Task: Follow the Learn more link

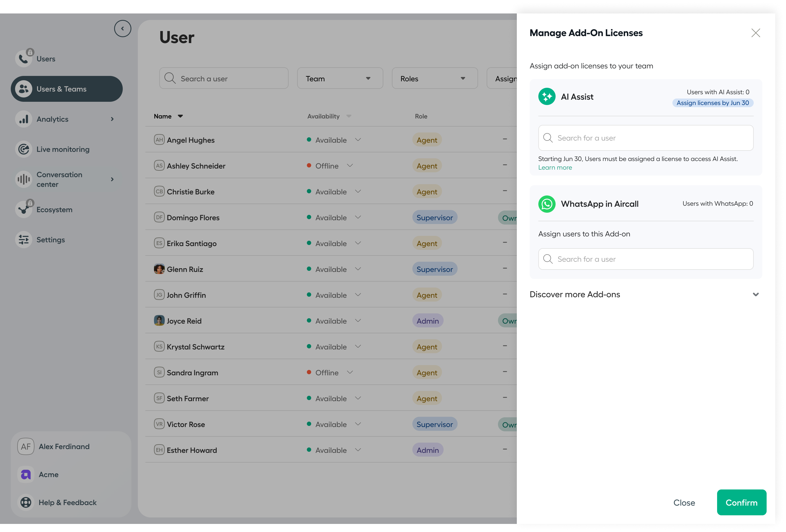Action: coord(555,167)
